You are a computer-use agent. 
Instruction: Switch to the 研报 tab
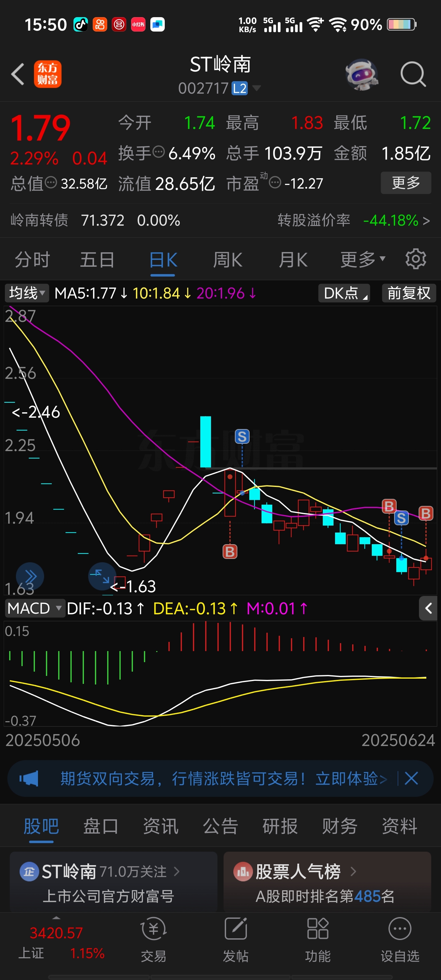point(280,826)
